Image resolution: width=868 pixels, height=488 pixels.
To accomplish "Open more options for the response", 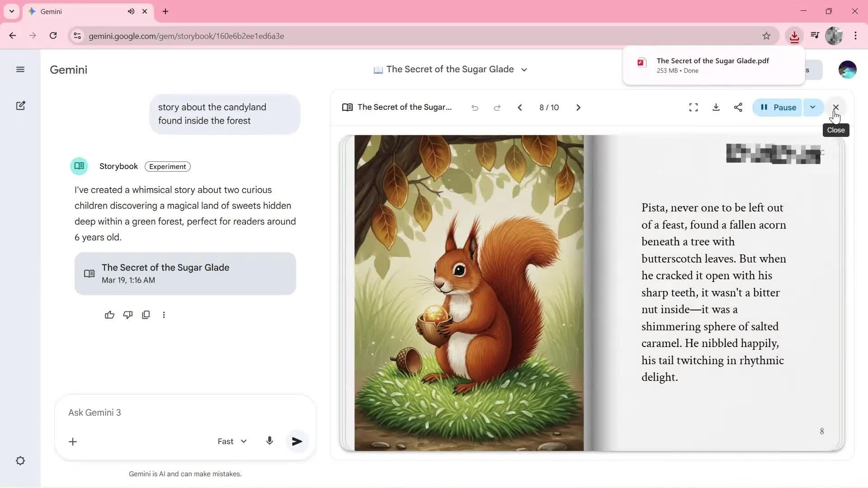I will click(164, 315).
